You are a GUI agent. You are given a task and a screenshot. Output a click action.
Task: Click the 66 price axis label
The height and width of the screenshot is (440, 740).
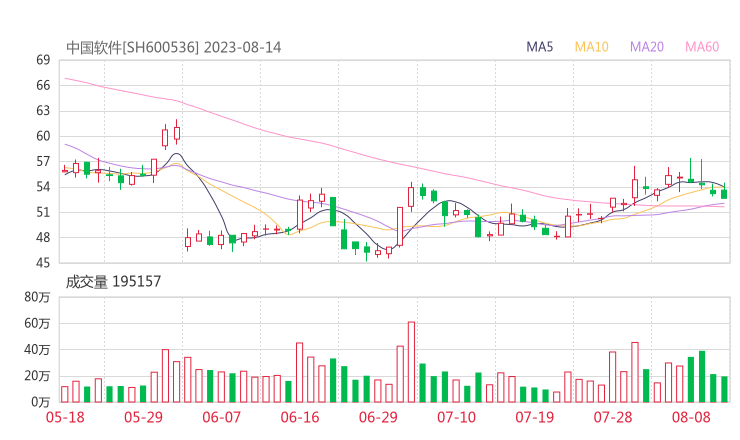pos(43,85)
